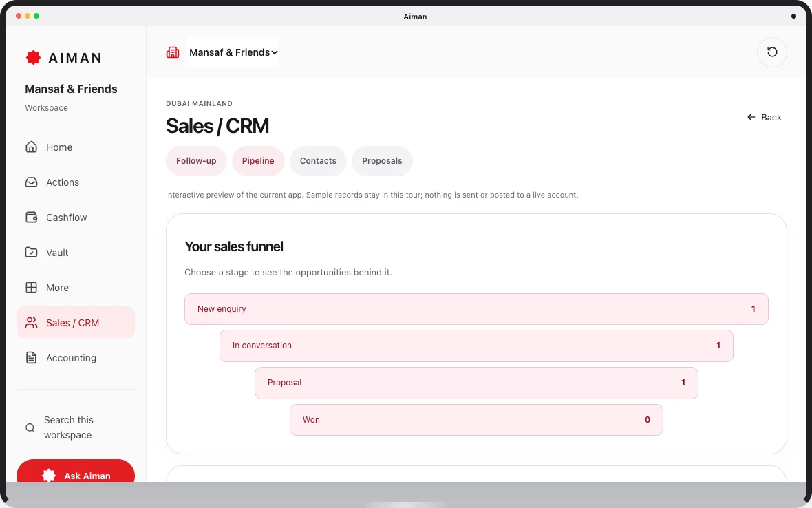Go to Home in the sidebar
Image resolution: width=812 pixels, height=508 pixels.
click(x=76, y=147)
